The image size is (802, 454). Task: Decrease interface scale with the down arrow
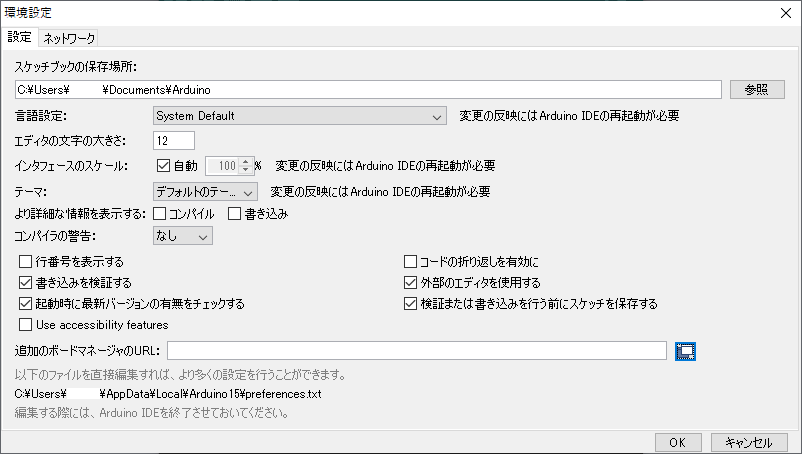pos(246,170)
